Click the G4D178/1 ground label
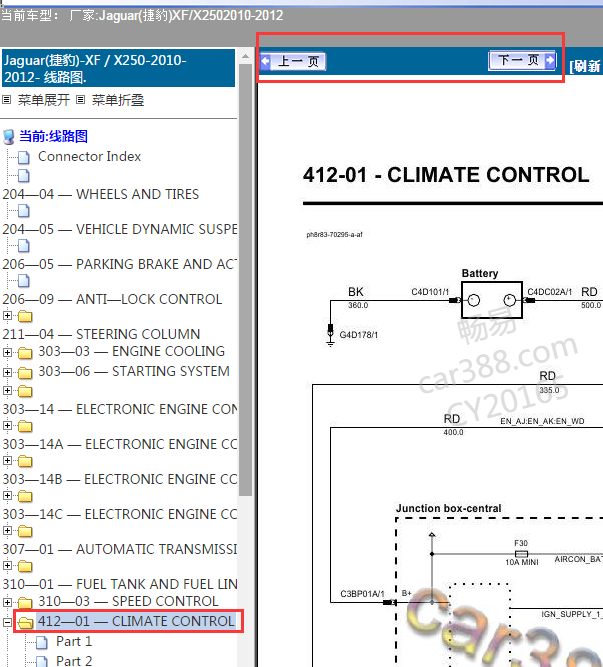603x667 pixels. pyautogui.click(x=358, y=335)
